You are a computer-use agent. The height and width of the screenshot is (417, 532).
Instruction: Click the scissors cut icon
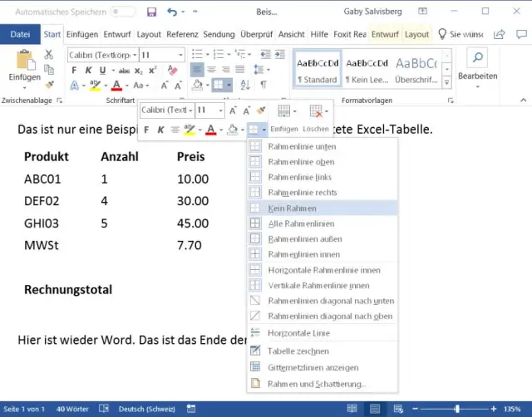49,55
